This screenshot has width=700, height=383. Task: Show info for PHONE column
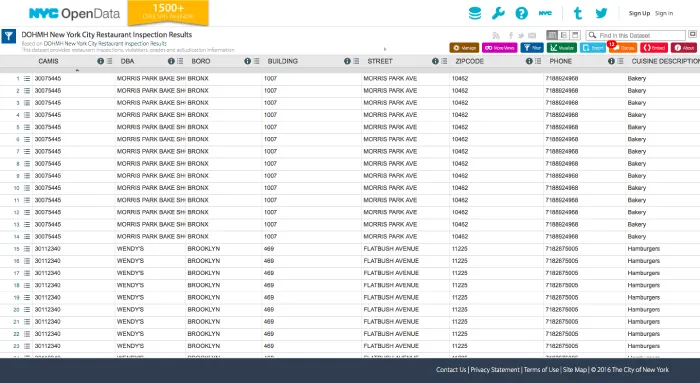click(611, 61)
